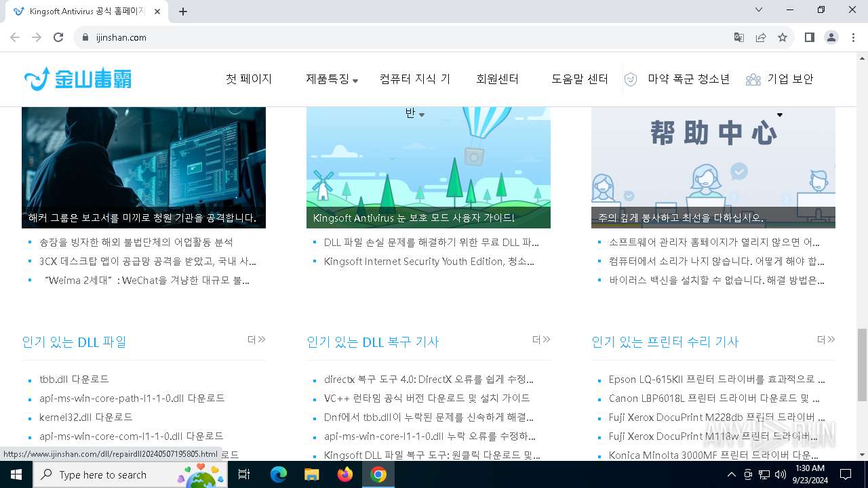This screenshot has height=488, width=868.
Task: Click the Kingsoft logo in site header
Action: coord(78,79)
